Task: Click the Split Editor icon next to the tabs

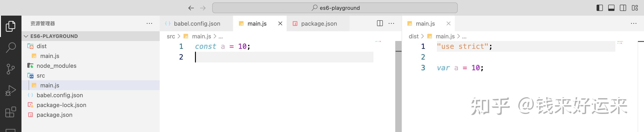Action: pyautogui.click(x=380, y=23)
